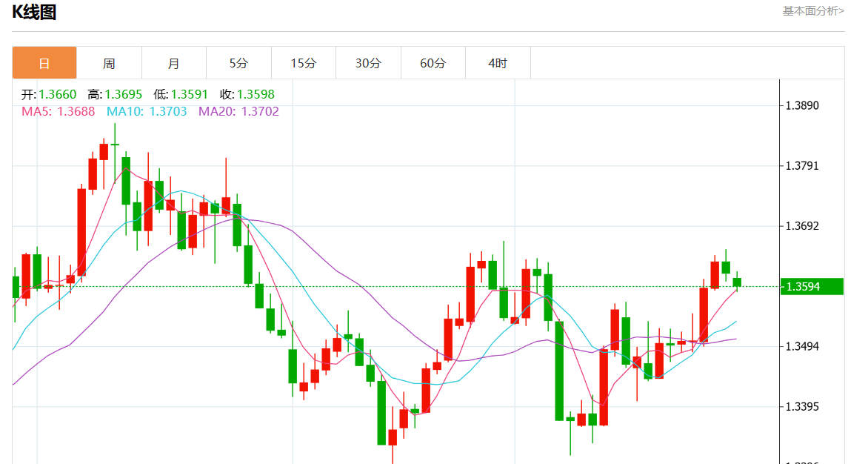Click the green 1.3594 current price tag
Screen dimensions: 868x464
pyautogui.click(x=812, y=286)
